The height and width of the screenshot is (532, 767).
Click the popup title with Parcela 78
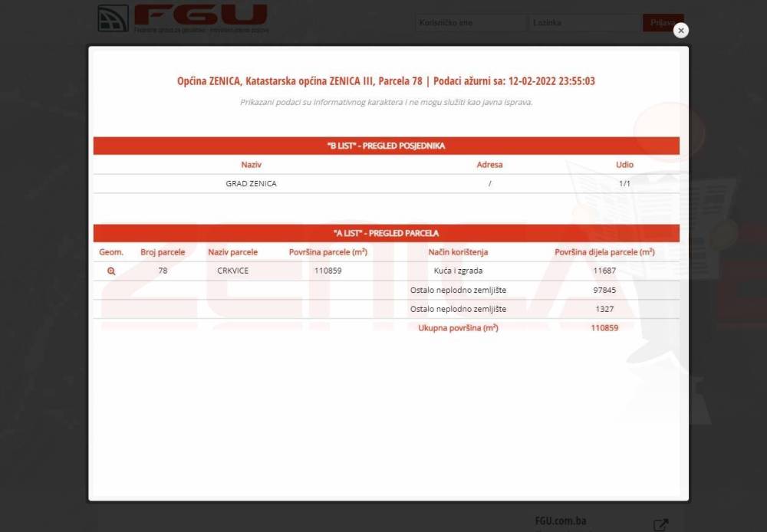click(x=386, y=81)
